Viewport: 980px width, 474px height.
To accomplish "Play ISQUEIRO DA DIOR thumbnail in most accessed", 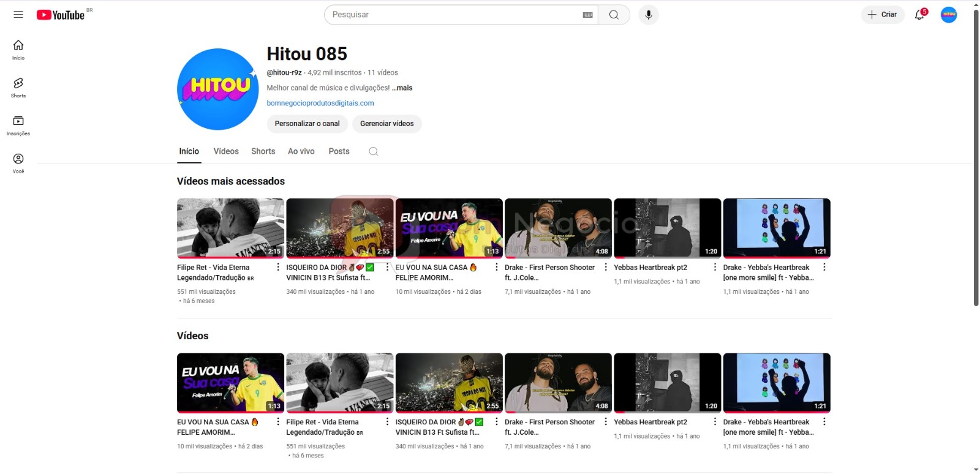I will [x=340, y=228].
